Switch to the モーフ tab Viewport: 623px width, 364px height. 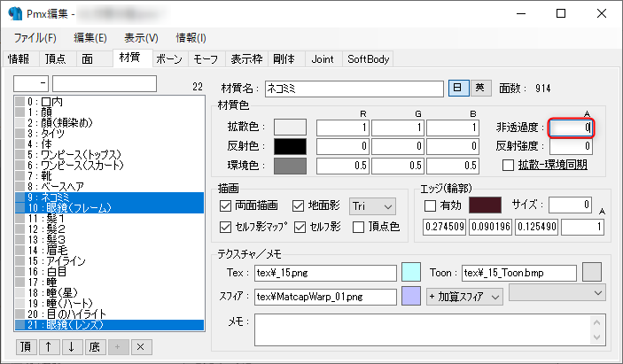coord(206,59)
